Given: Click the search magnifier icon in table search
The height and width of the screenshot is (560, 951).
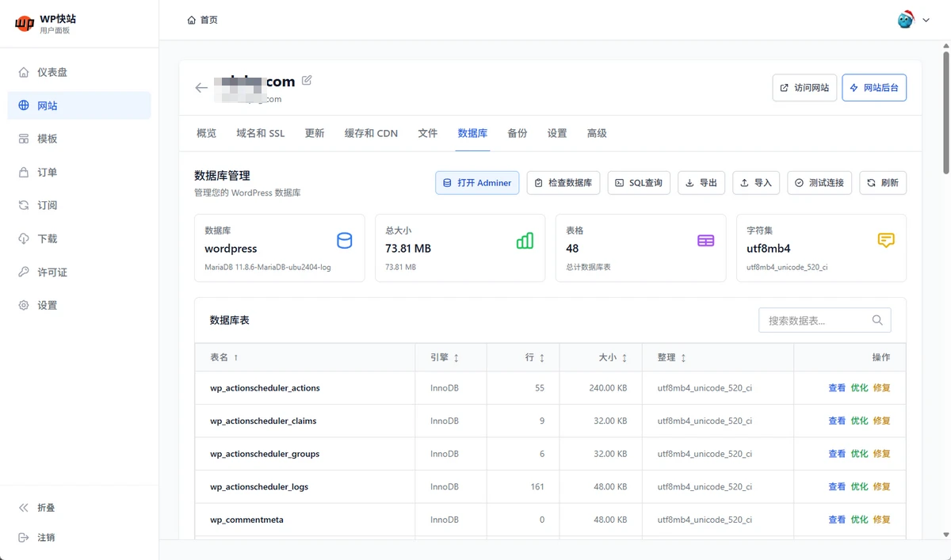Looking at the screenshot, I should 877,320.
